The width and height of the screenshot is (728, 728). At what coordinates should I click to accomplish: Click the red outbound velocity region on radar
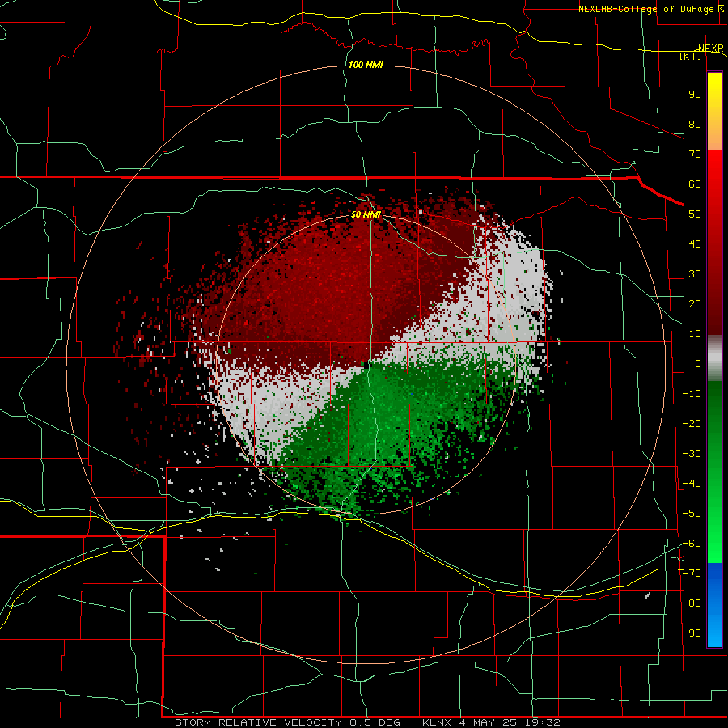click(325, 288)
